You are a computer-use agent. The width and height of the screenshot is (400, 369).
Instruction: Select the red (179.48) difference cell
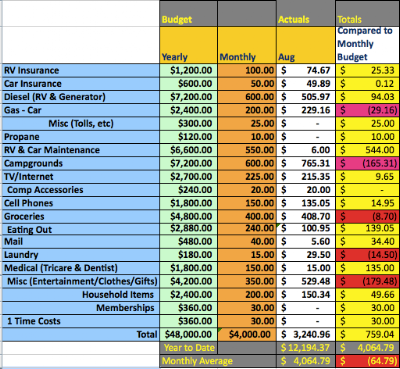click(367, 282)
